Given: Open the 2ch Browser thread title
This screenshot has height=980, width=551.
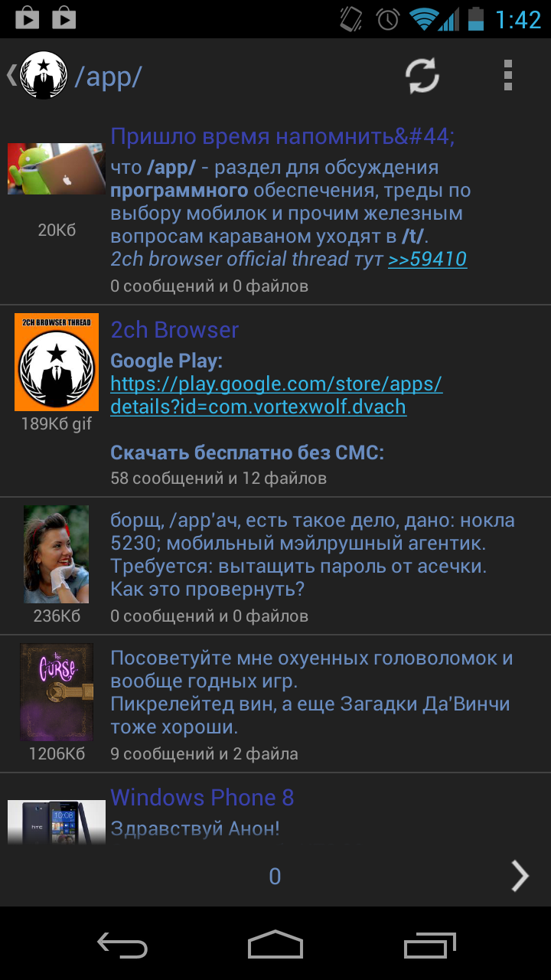Looking at the screenshot, I should pos(174,330).
